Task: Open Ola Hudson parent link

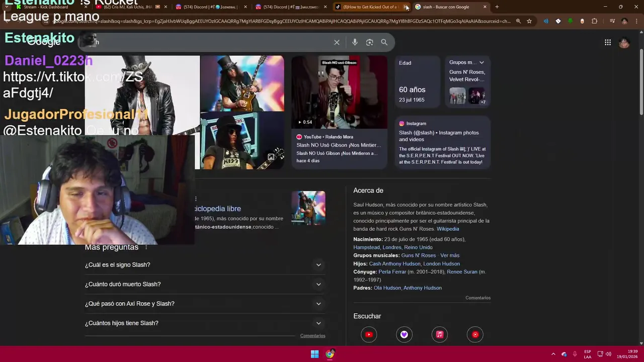Action: click(387, 288)
